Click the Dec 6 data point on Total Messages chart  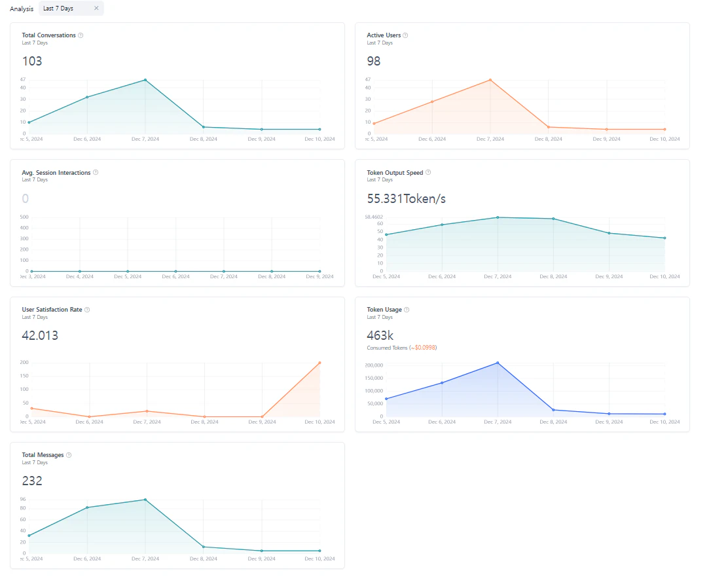tap(87, 507)
